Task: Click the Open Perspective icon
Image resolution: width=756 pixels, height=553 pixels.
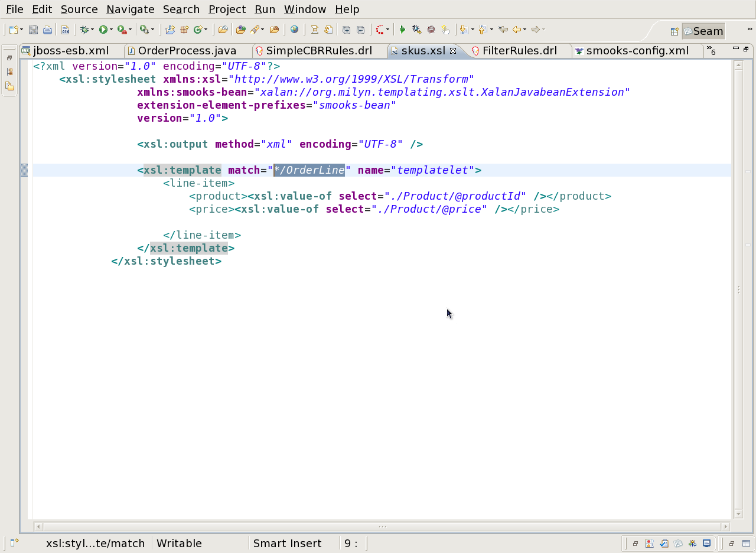Action: (x=674, y=31)
